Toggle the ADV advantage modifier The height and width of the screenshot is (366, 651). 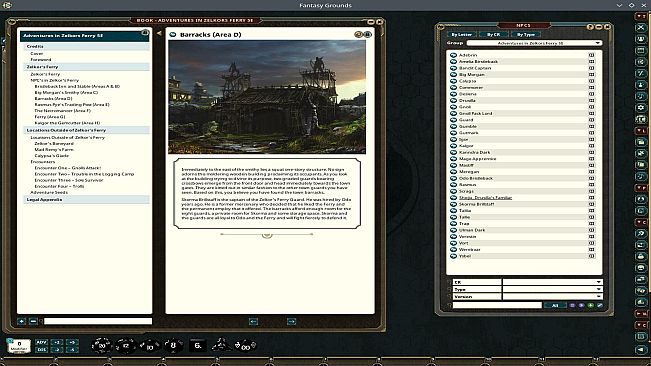coord(42,342)
